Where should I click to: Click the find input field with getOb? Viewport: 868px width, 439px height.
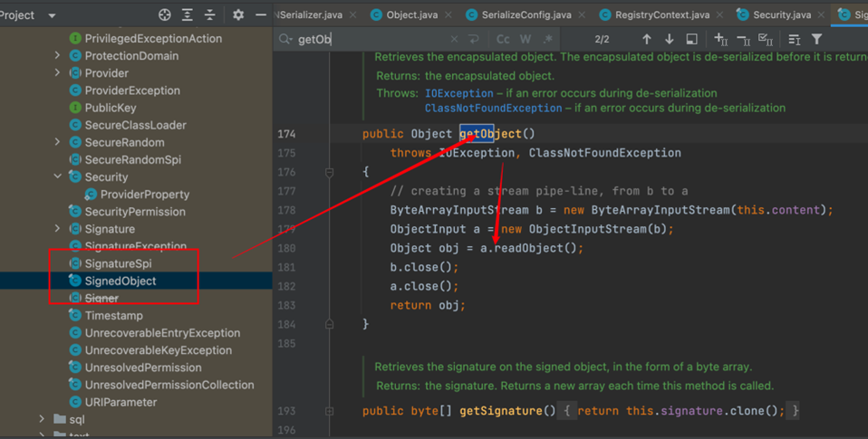371,39
